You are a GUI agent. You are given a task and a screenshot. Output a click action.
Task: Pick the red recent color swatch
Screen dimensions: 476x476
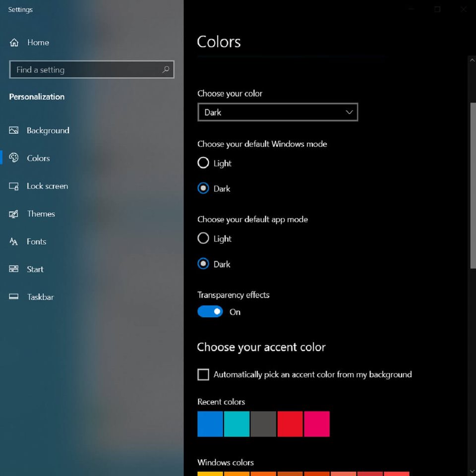(x=290, y=424)
